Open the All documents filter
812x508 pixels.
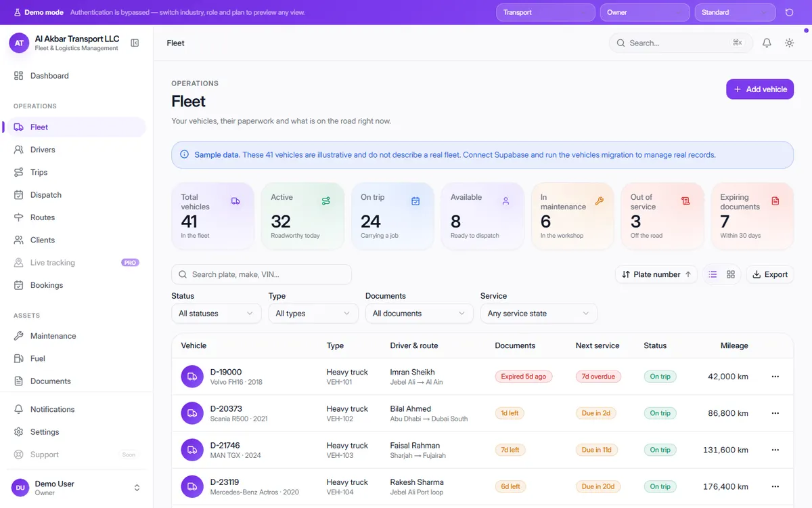(x=420, y=314)
